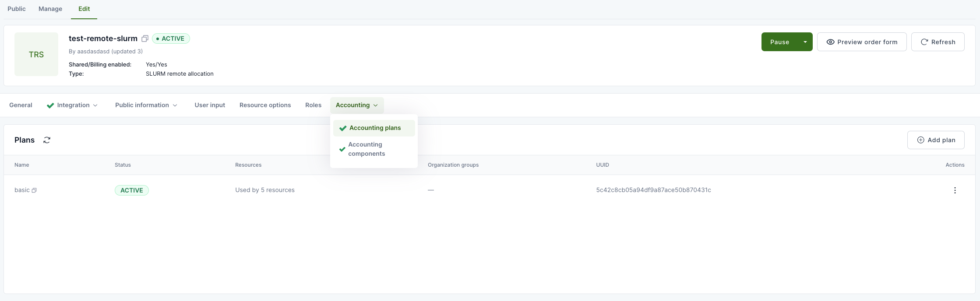This screenshot has height=301, width=980.
Task: Open the three-dot actions menu for basic plan
Action: (955, 190)
